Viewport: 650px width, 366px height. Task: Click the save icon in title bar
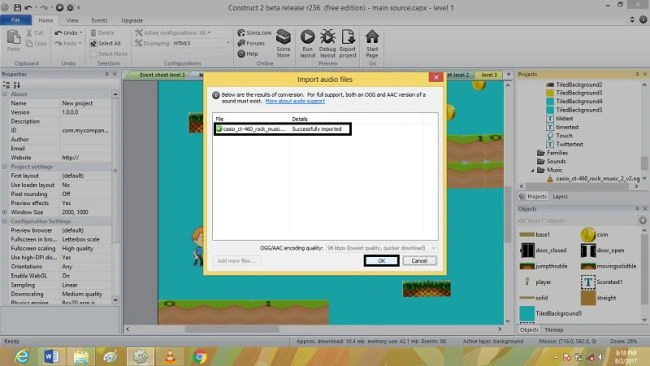[x=17, y=7]
